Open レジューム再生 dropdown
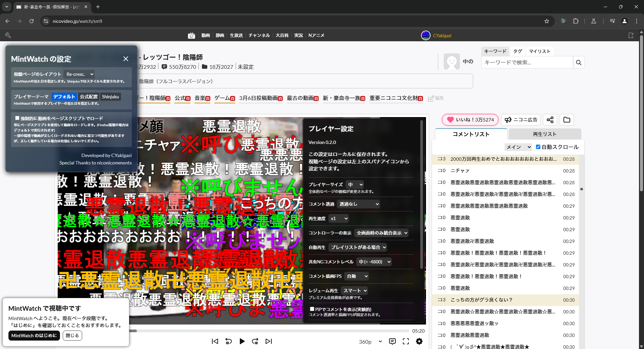The image size is (644, 349). coord(355,291)
